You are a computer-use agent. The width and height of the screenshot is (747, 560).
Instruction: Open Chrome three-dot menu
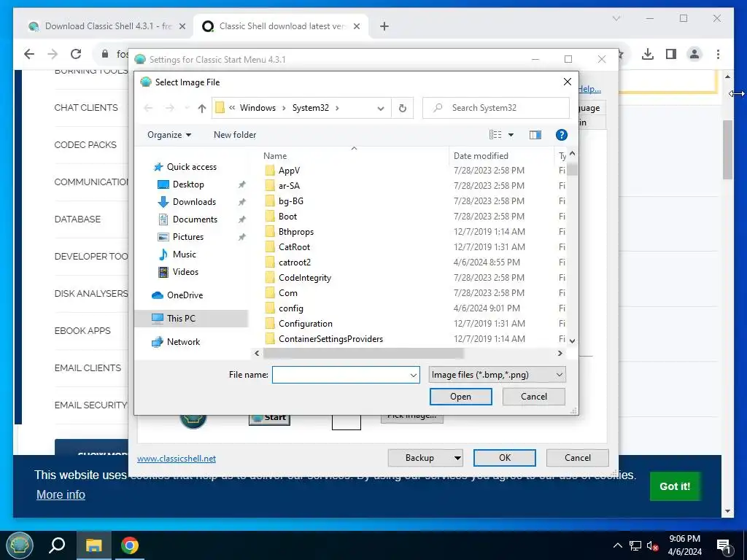718,54
